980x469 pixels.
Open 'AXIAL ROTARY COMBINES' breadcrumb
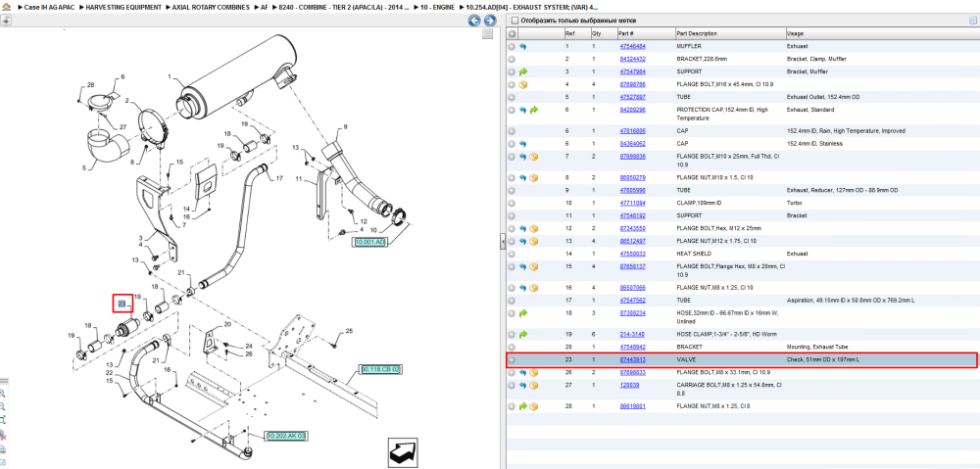click(212, 7)
